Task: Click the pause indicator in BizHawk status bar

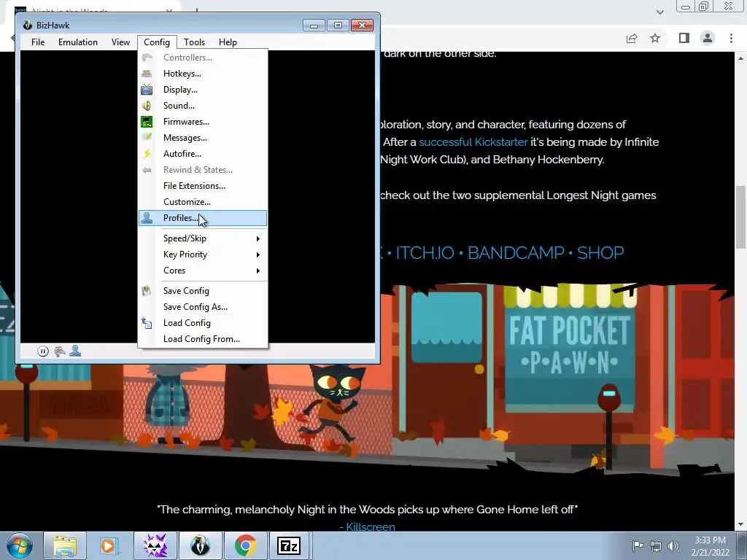Action: [43, 351]
